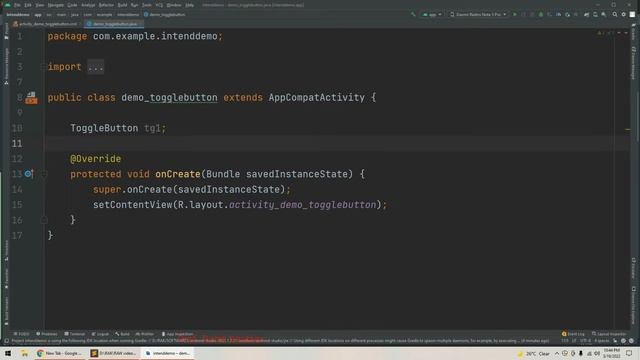
Task: Open the Device Manager toolbar icon
Action: pos(595,15)
